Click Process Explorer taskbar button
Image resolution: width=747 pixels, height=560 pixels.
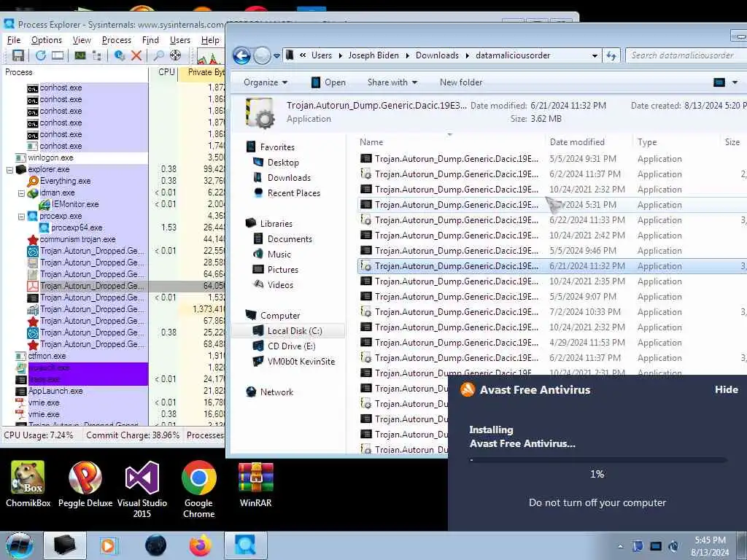click(x=245, y=545)
